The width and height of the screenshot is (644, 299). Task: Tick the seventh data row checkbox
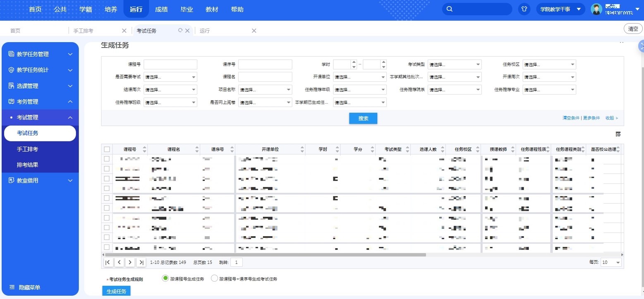pyautogui.click(x=107, y=218)
